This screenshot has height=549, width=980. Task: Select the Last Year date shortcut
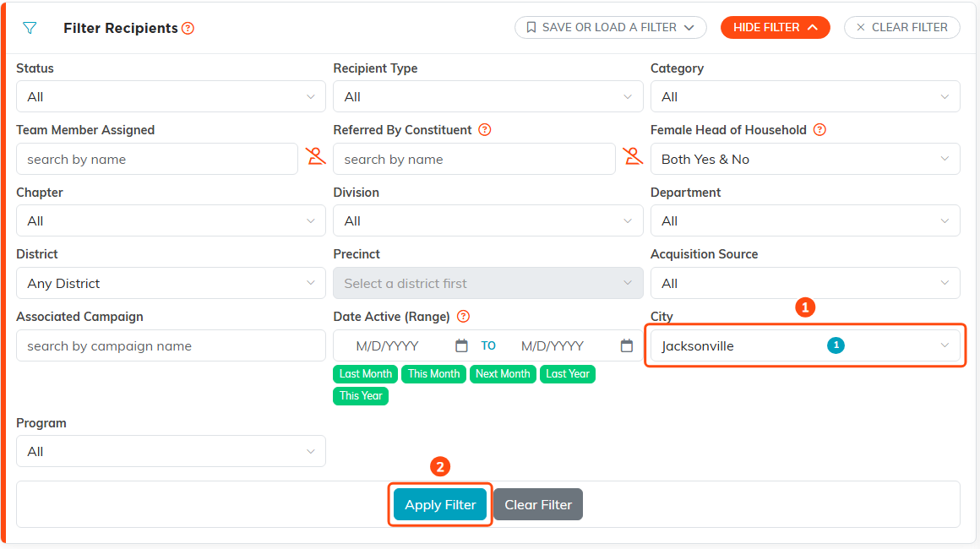coord(568,374)
